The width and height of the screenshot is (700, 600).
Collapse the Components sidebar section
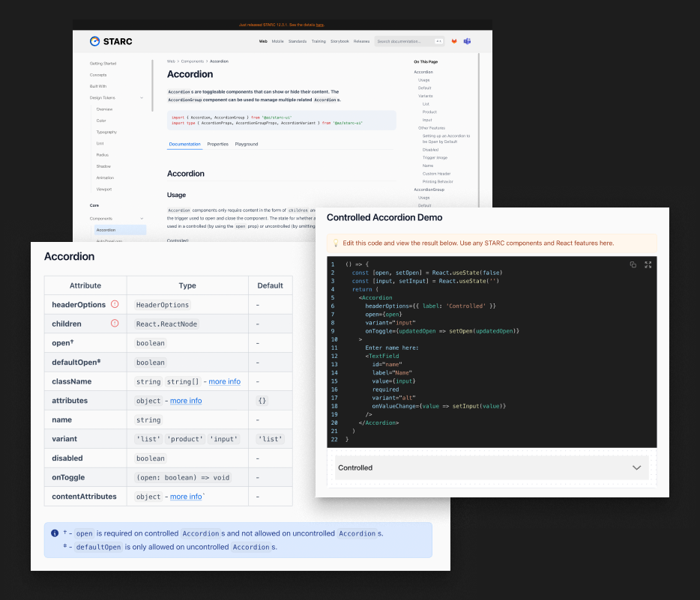(142, 219)
